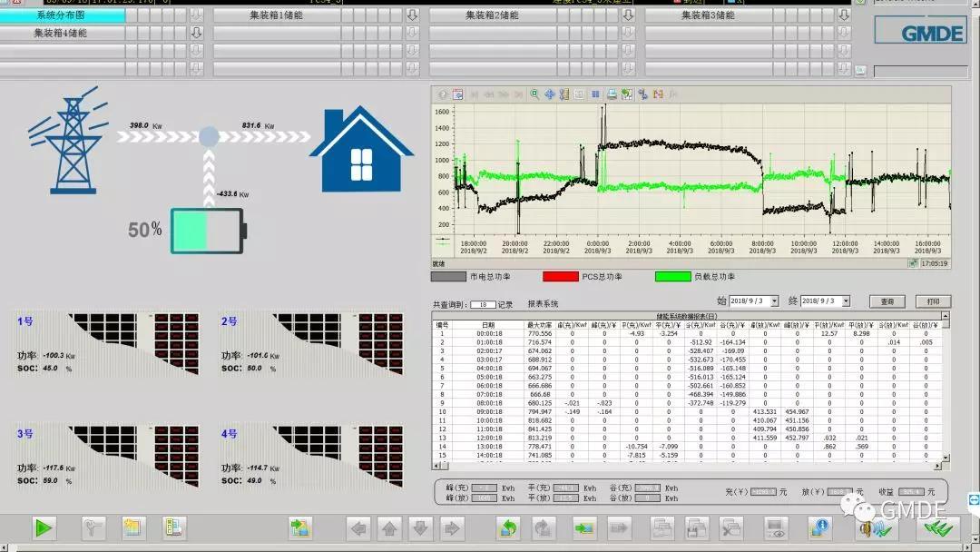Open the start date dropdown 2018/9/3

coord(774,301)
